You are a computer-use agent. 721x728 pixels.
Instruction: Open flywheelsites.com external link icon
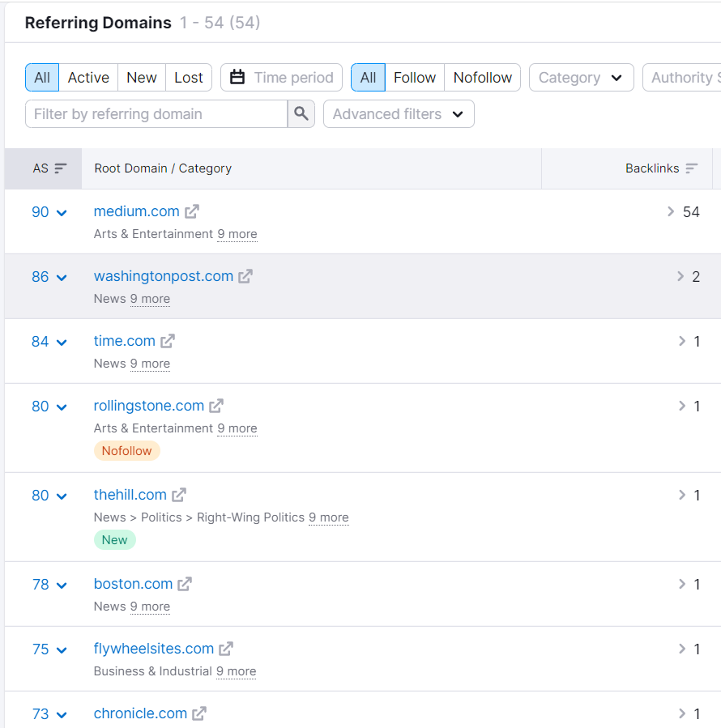pos(226,649)
